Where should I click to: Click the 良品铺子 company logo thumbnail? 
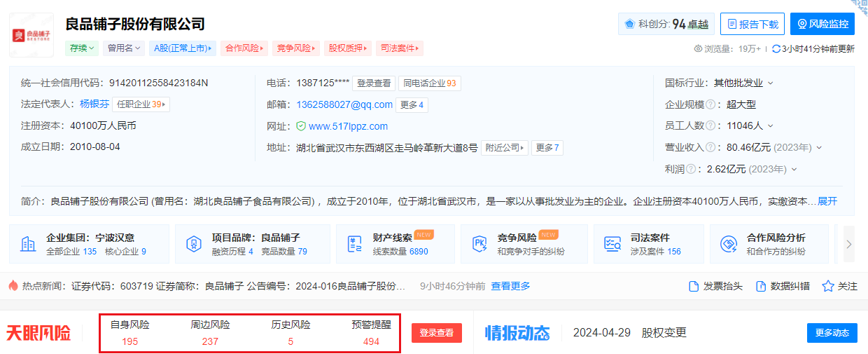click(x=31, y=34)
